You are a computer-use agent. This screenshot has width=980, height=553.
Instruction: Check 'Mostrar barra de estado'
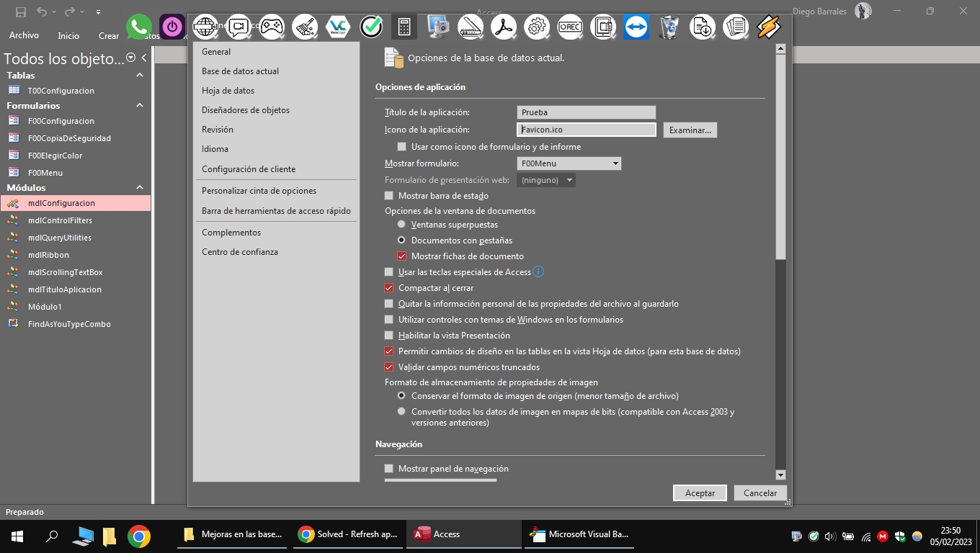point(389,196)
